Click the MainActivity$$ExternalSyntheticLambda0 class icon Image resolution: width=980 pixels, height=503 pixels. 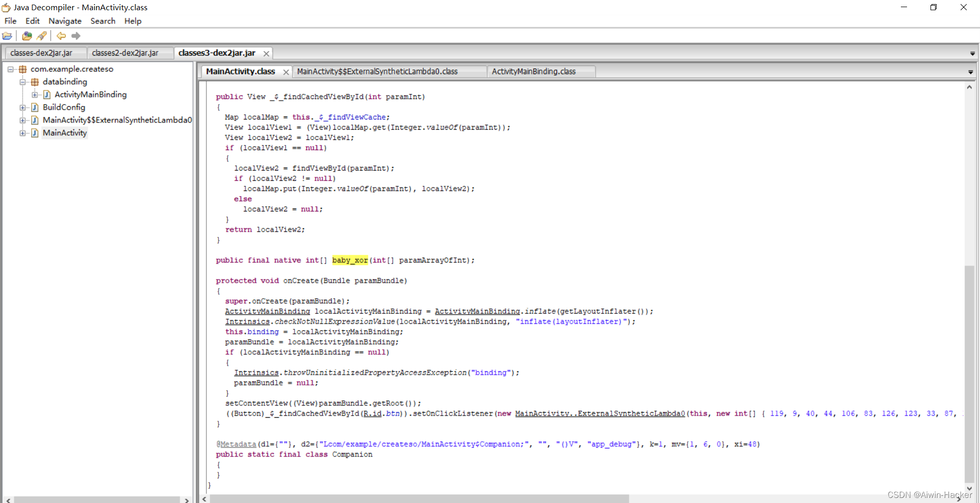[x=35, y=120]
